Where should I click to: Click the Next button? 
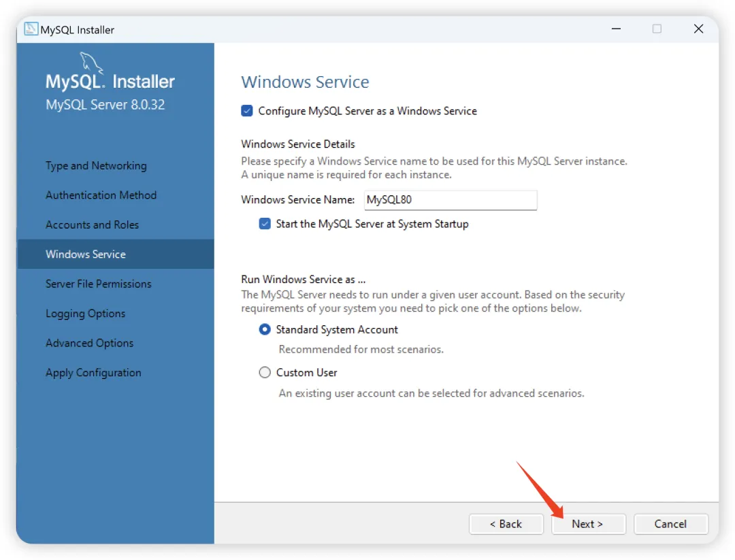[588, 524]
